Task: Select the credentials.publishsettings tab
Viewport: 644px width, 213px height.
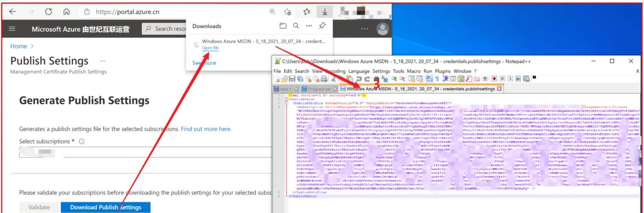Action: tap(420, 89)
